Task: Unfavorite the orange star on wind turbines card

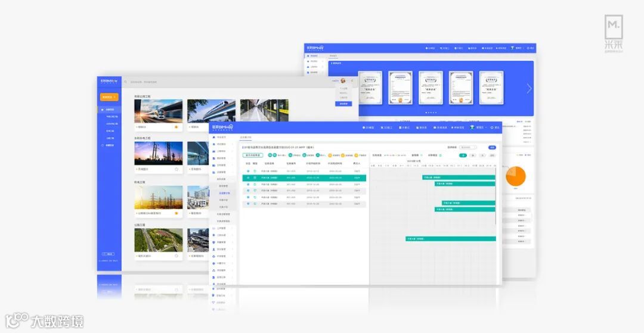Action: (x=176, y=213)
